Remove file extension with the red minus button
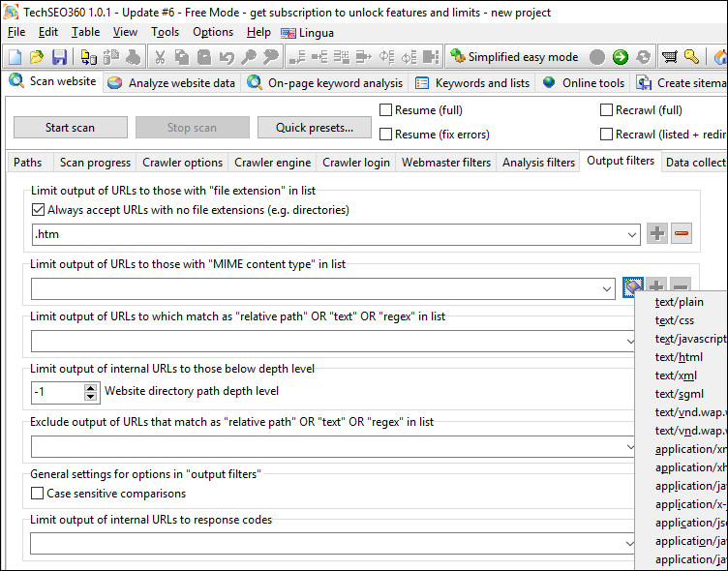 coord(682,233)
